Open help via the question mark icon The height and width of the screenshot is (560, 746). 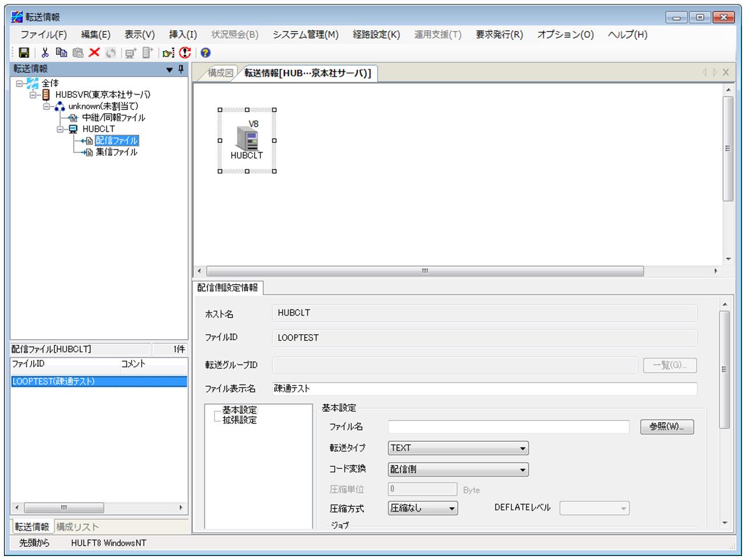click(x=205, y=53)
